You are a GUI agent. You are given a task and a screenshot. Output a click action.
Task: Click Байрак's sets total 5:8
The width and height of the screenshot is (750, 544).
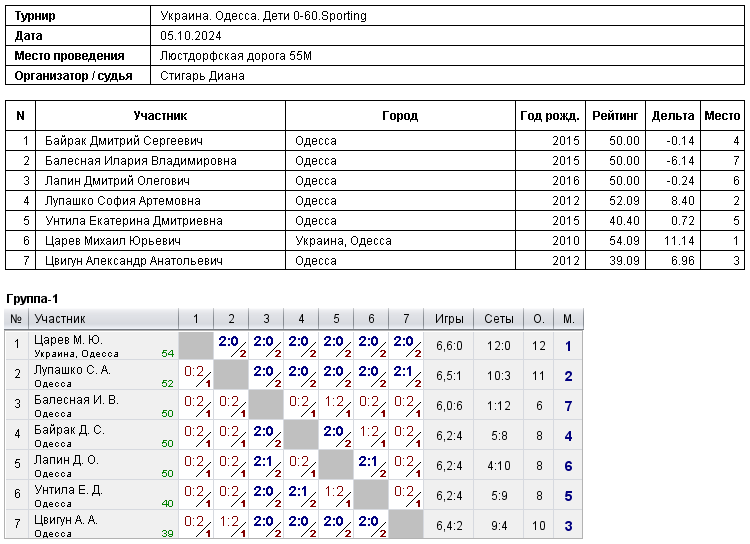(x=499, y=436)
